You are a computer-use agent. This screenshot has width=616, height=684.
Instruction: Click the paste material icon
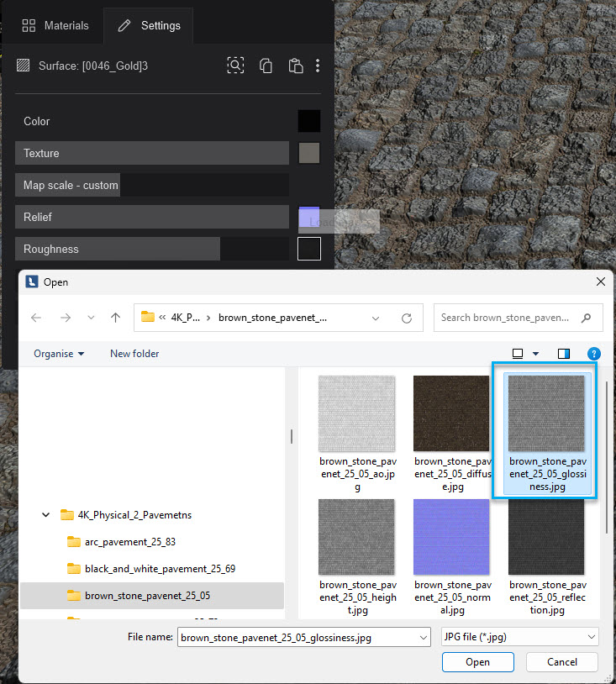[x=294, y=66]
